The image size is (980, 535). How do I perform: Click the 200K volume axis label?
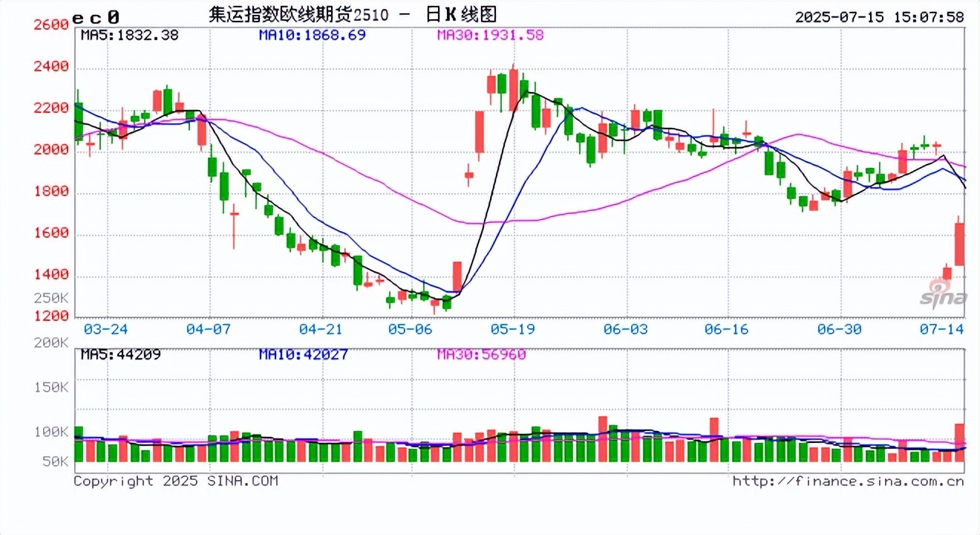(x=50, y=343)
